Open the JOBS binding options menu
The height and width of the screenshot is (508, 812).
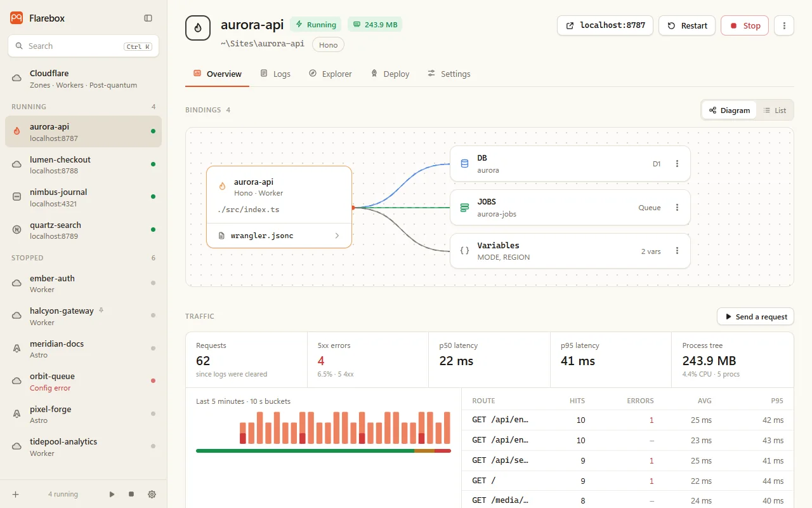[x=677, y=208]
